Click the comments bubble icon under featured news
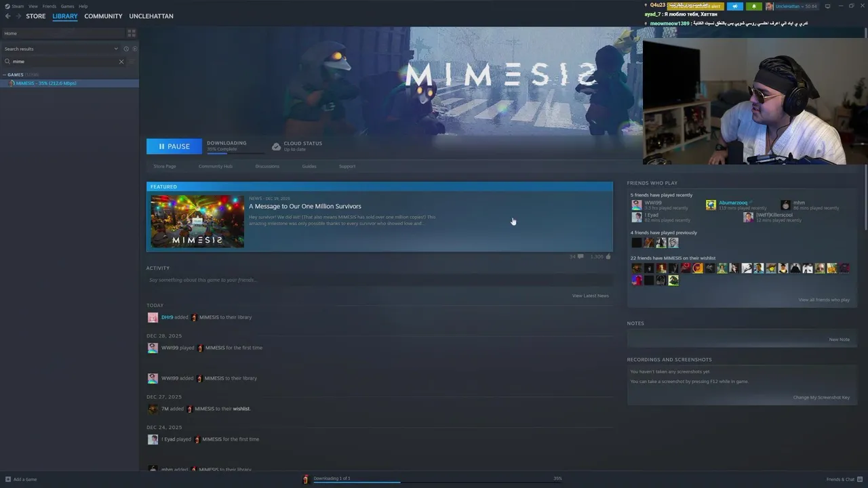The height and width of the screenshot is (488, 868). 580,257
